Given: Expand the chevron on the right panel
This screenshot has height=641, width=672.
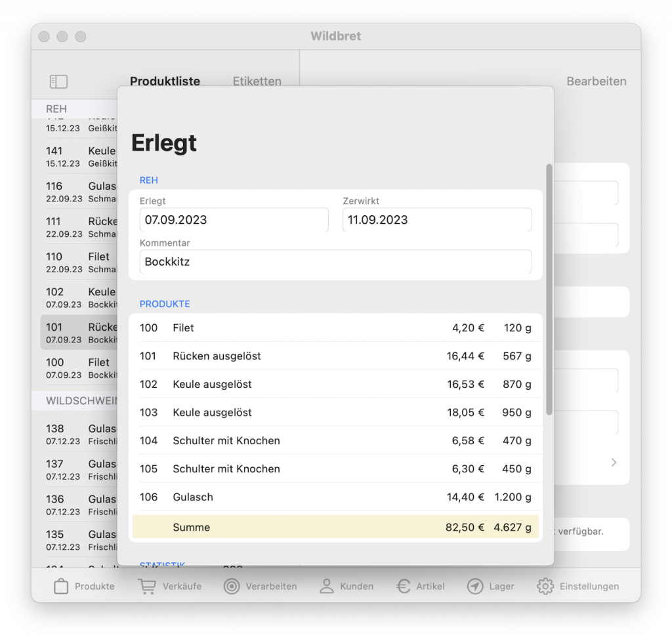Looking at the screenshot, I should point(614,462).
